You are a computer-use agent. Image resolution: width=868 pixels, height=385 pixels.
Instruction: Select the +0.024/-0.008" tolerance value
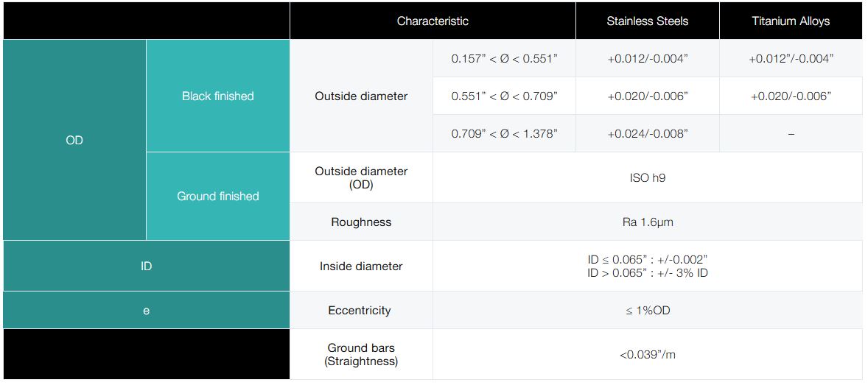647,133
